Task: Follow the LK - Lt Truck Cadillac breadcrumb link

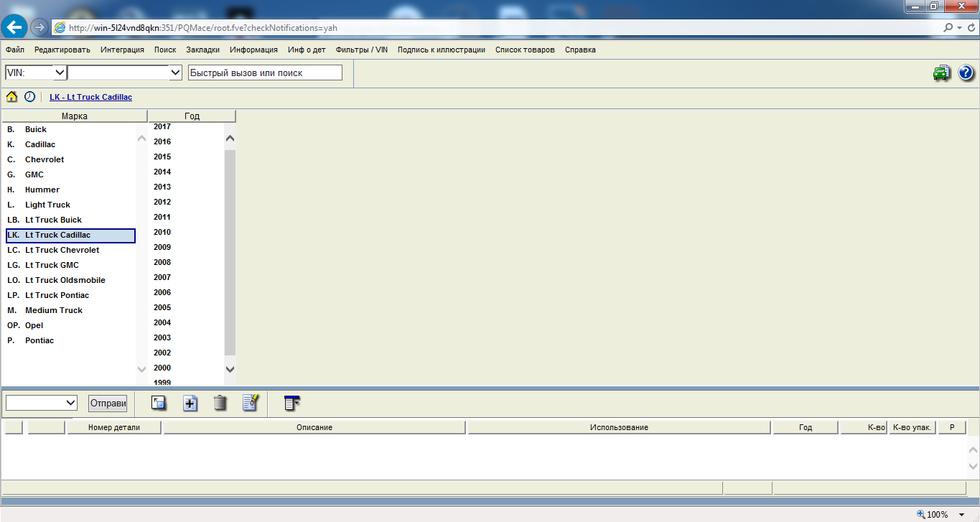Action: click(x=90, y=97)
